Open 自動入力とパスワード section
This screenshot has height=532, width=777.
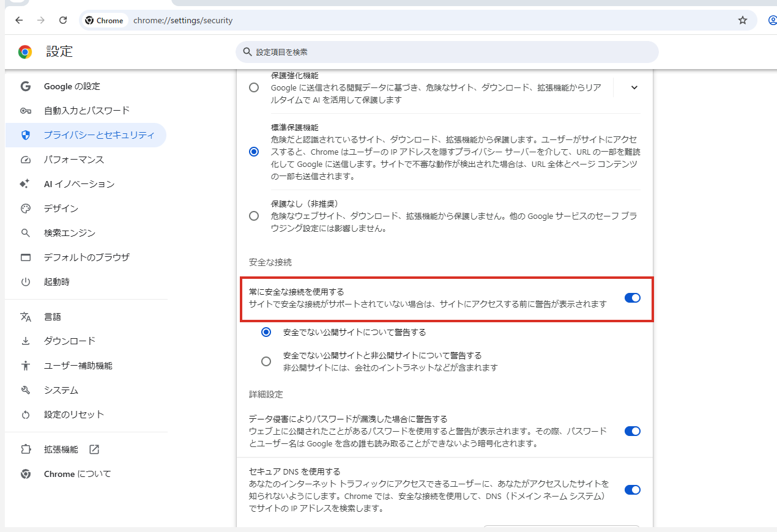click(x=86, y=111)
